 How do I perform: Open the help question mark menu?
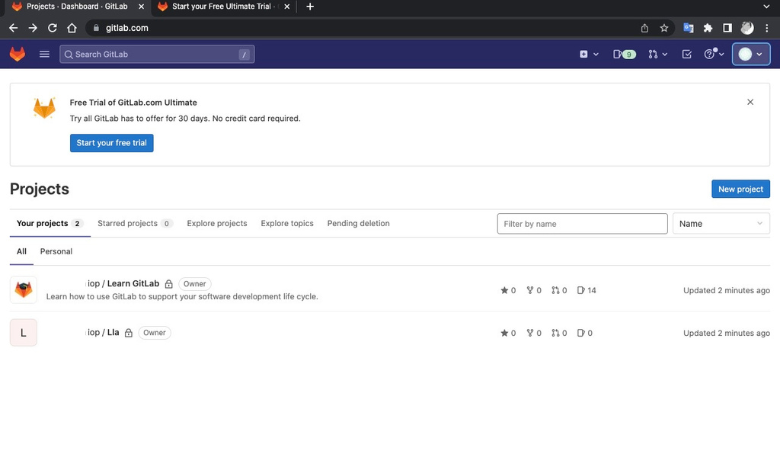(714, 54)
